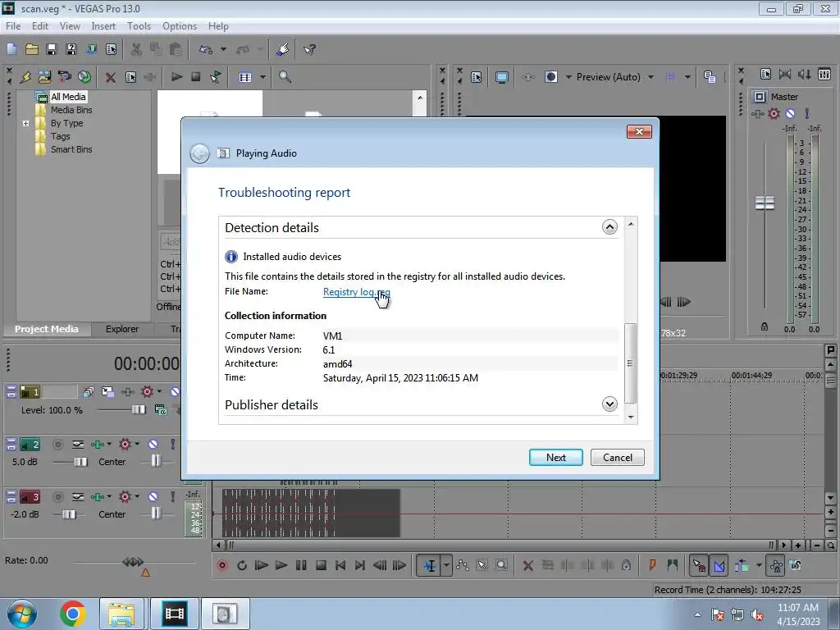Viewport: 840px width, 630px height.
Task: Toggle Ignore Event Grouping
Action: click(796, 565)
